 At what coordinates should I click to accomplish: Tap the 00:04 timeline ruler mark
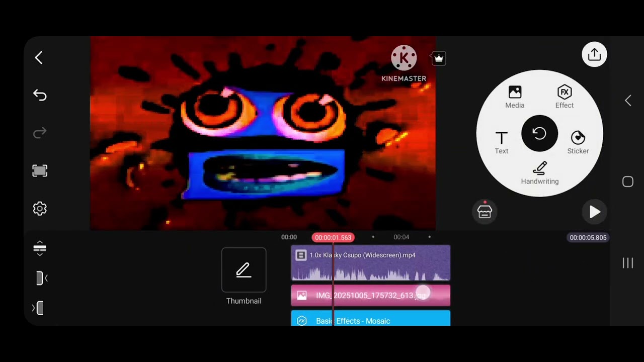[401, 237]
